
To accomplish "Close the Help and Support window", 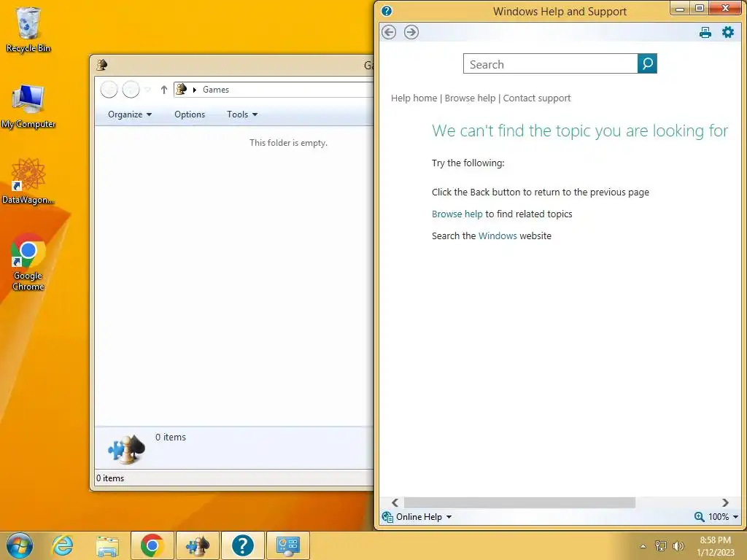I will (x=726, y=8).
